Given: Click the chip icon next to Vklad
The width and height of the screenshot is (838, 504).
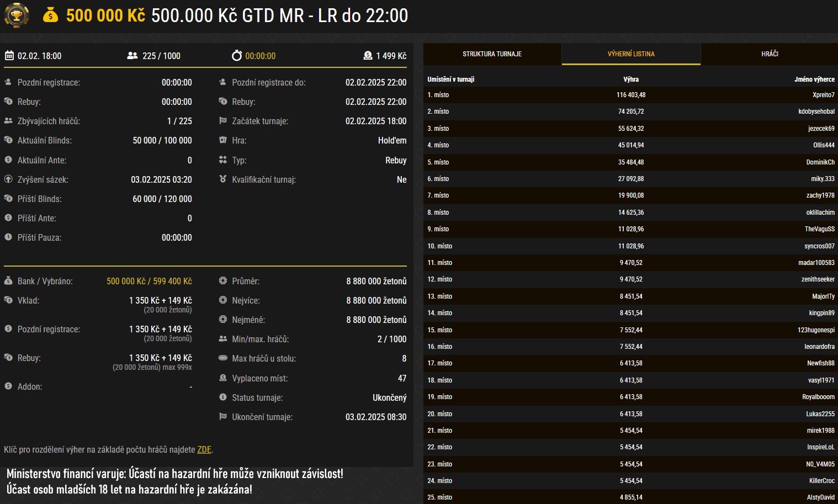Looking at the screenshot, I should [x=8, y=300].
